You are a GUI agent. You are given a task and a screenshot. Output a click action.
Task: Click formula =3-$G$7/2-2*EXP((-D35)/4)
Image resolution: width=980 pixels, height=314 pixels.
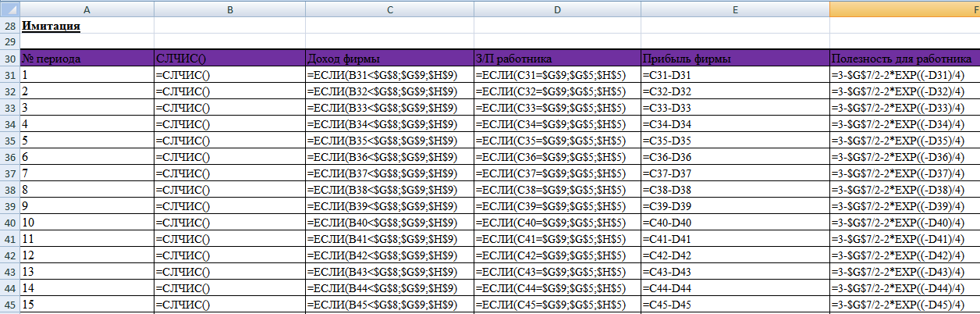(x=905, y=141)
